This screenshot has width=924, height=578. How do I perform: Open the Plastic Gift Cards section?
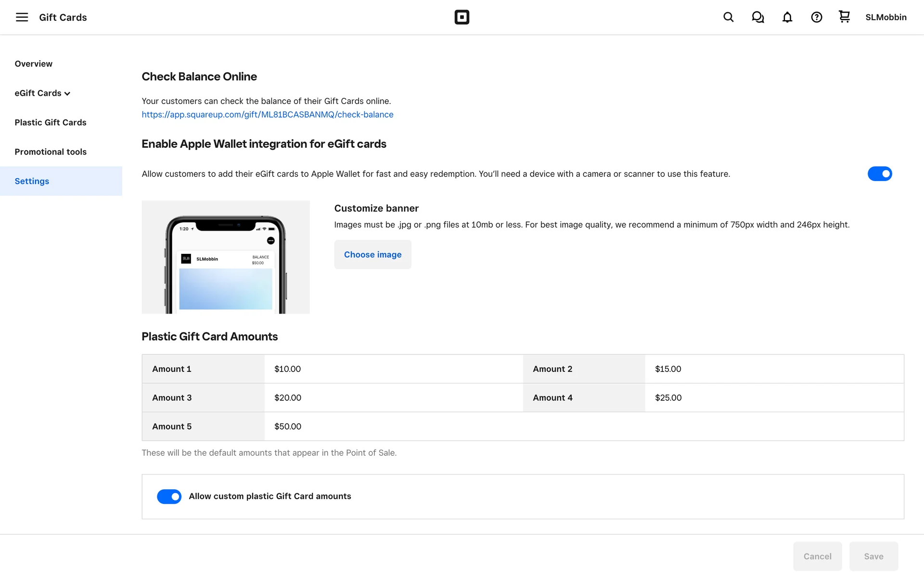51,123
